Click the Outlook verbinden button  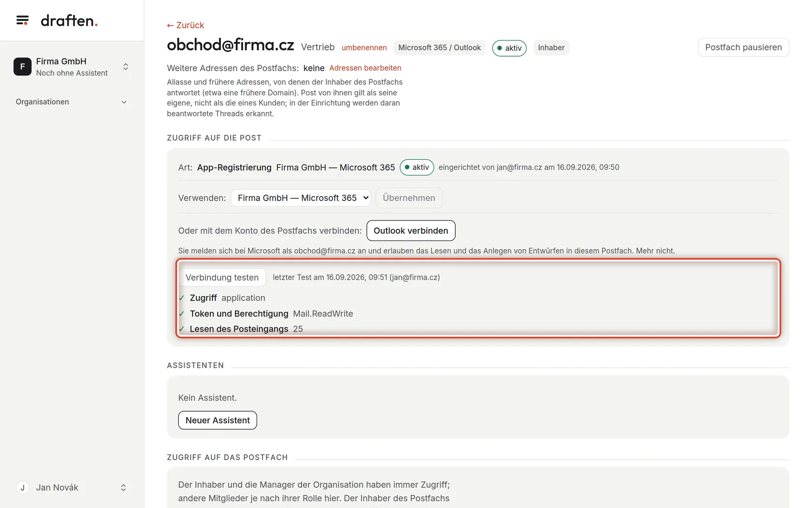411,231
